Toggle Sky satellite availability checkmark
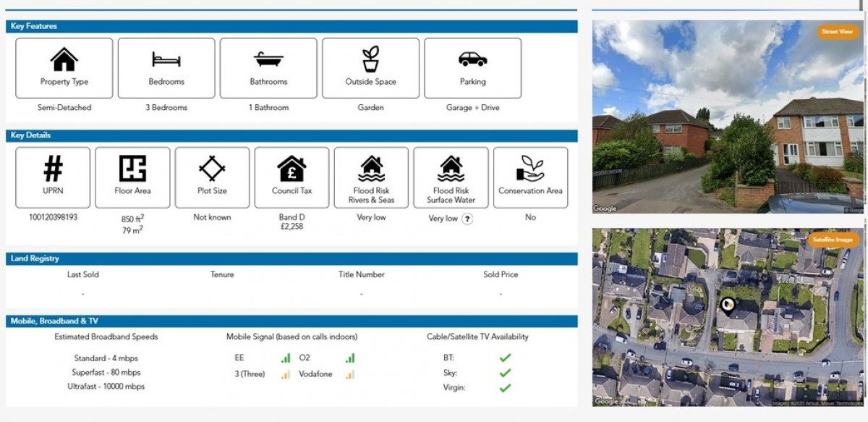The height and width of the screenshot is (422, 868). coord(505,372)
